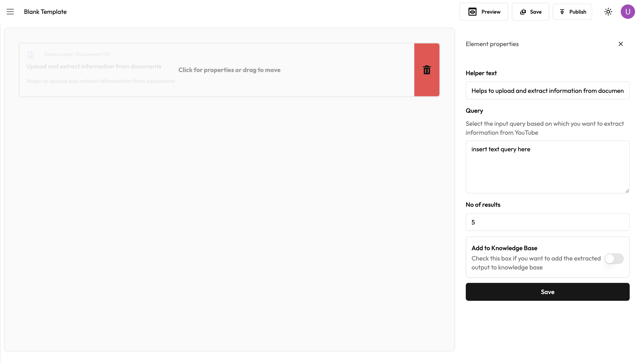Focus the Query text area
This screenshot has width=644, height=363.
547,167
